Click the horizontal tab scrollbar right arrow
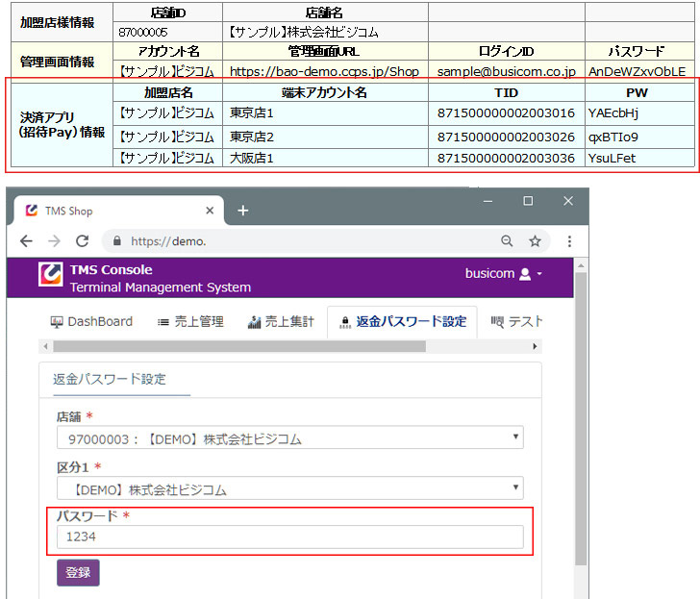The height and width of the screenshot is (599, 700). (536, 346)
